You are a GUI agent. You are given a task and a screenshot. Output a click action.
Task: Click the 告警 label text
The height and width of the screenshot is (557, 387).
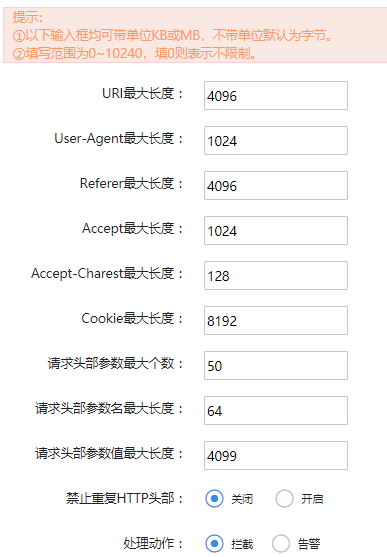[x=309, y=544]
